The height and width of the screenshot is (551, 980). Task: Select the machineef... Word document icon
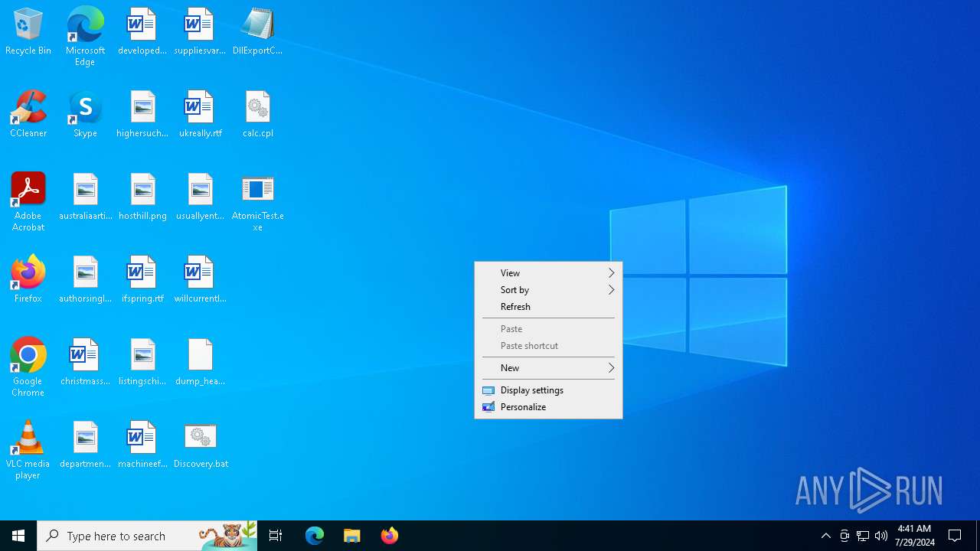142,445
